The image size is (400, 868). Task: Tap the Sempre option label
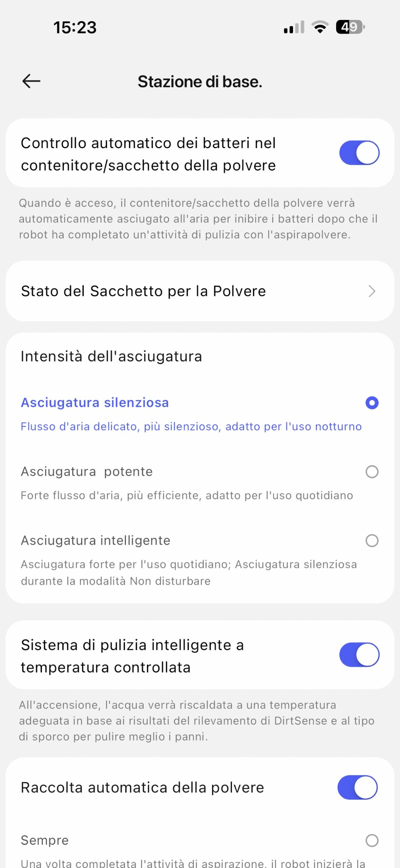pyautogui.click(x=45, y=841)
